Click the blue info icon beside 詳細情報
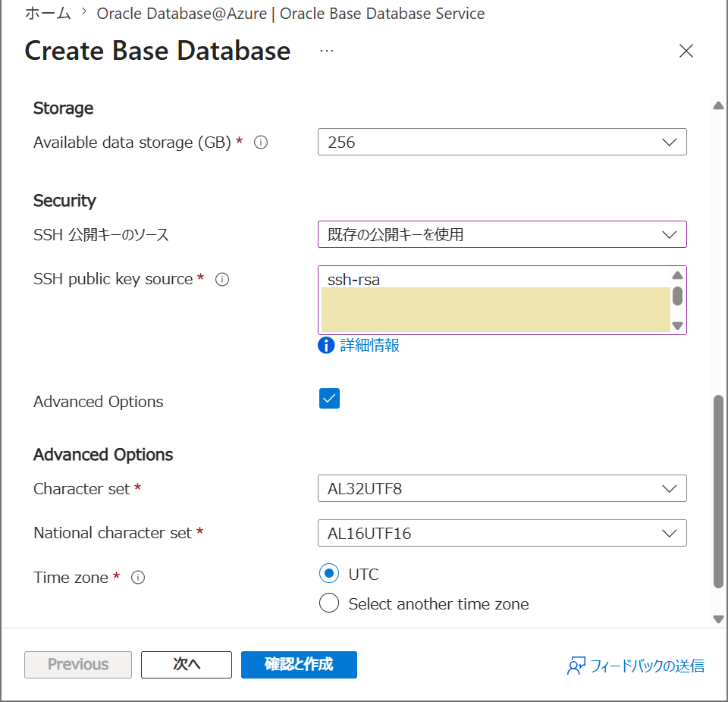The height and width of the screenshot is (702, 728). [326, 346]
